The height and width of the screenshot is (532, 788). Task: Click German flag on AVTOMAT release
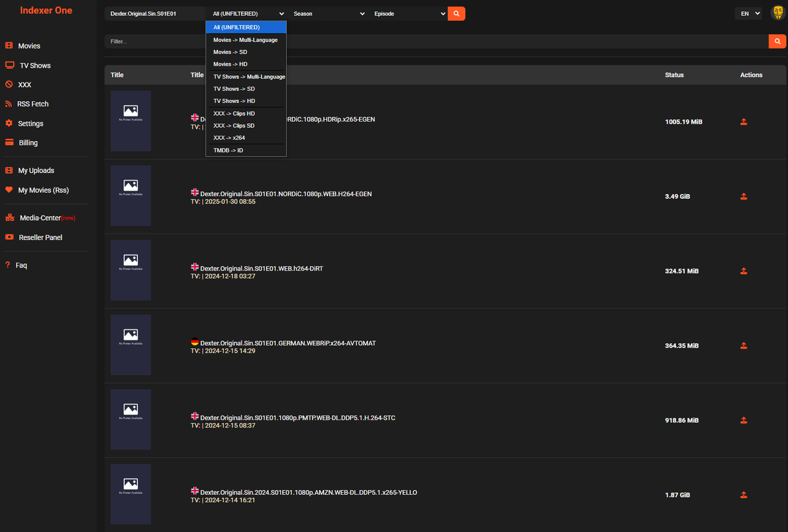(194, 342)
